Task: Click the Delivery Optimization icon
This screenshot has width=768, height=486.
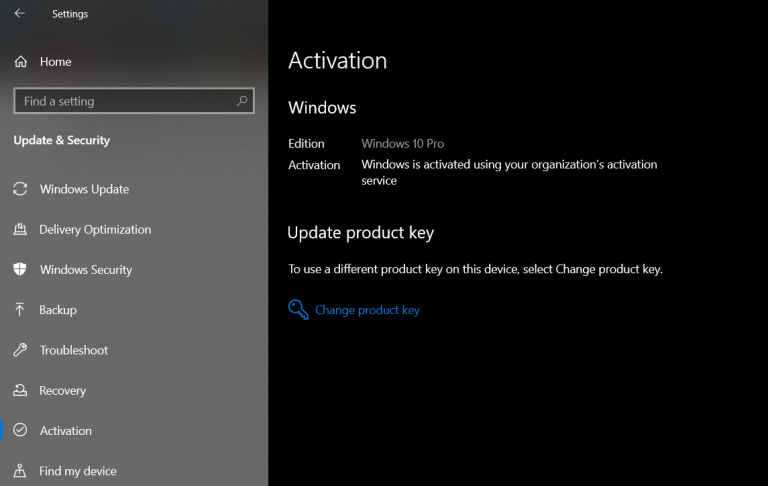Action: (20, 229)
